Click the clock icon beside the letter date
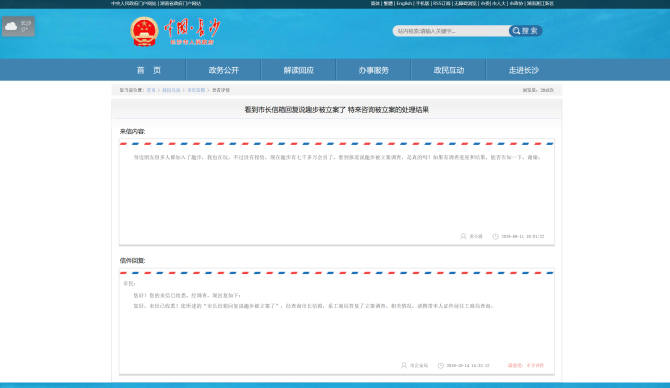Image resolution: width=670 pixels, height=388 pixels. (495, 236)
